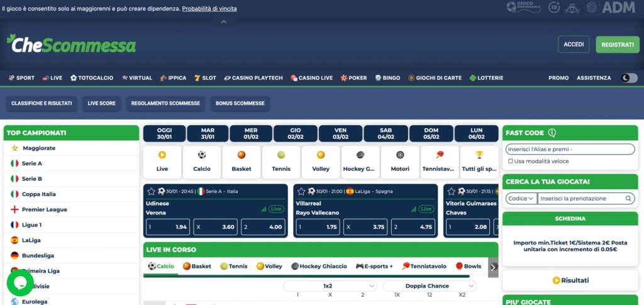Open the Live sports tile

(162, 162)
